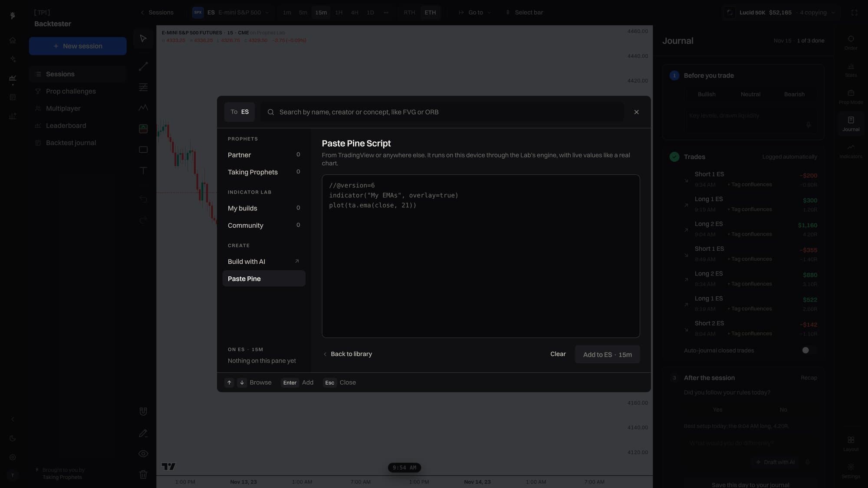Click the down arrow browse key

point(242,383)
